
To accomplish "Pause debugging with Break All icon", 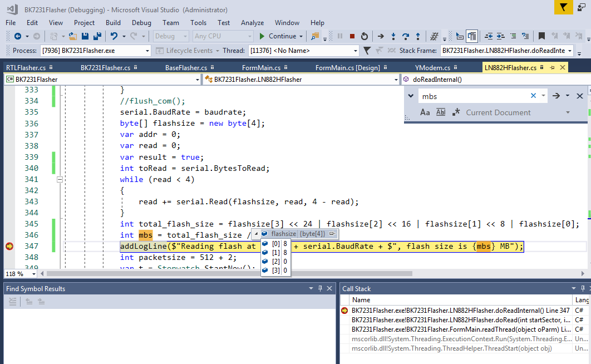I will 340,36.
